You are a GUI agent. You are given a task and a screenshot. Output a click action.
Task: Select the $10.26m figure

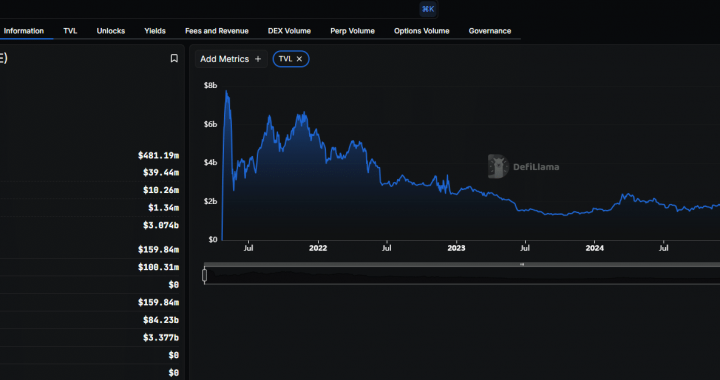point(161,190)
